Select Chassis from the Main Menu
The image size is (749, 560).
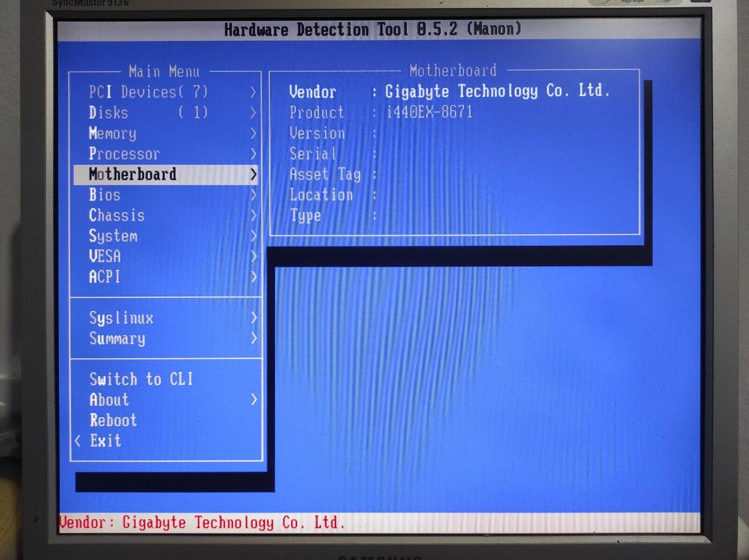click(117, 216)
